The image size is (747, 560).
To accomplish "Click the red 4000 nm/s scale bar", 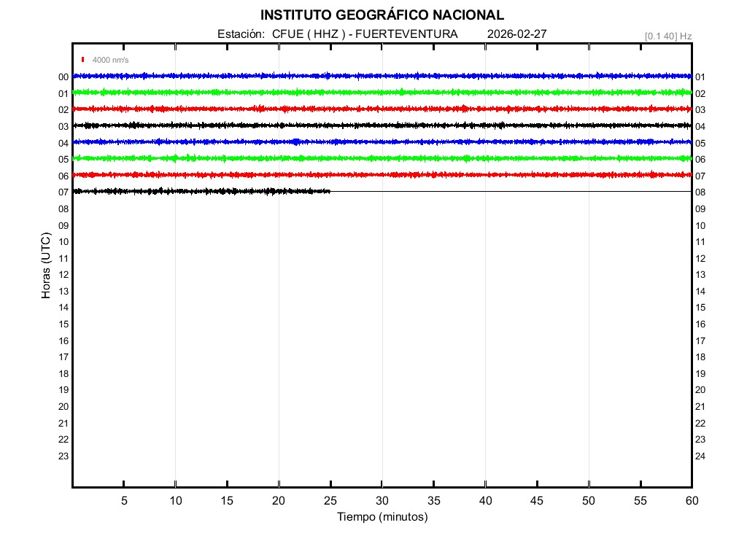I will (x=83, y=60).
